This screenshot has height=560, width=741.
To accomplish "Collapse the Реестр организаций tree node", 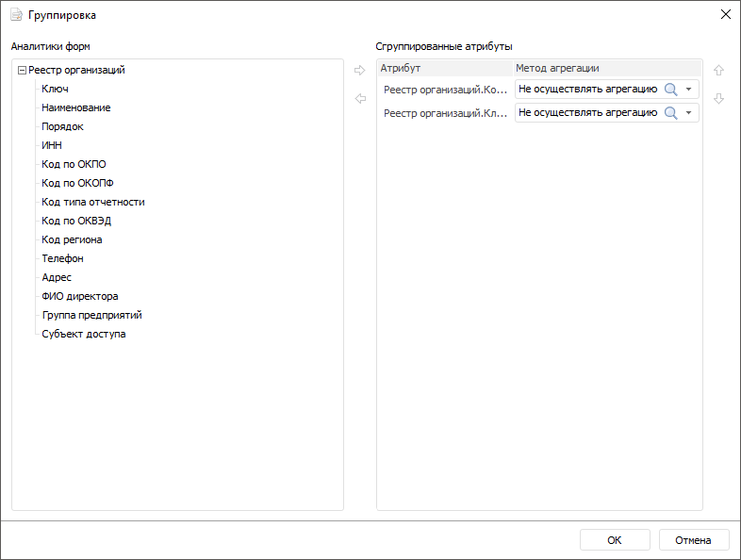I will [x=22, y=70].
